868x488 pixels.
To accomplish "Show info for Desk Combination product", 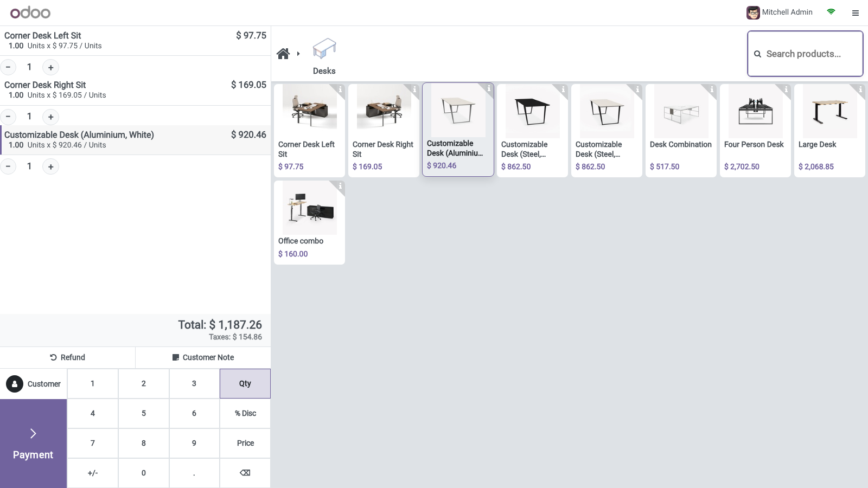I will click(712, 89).
